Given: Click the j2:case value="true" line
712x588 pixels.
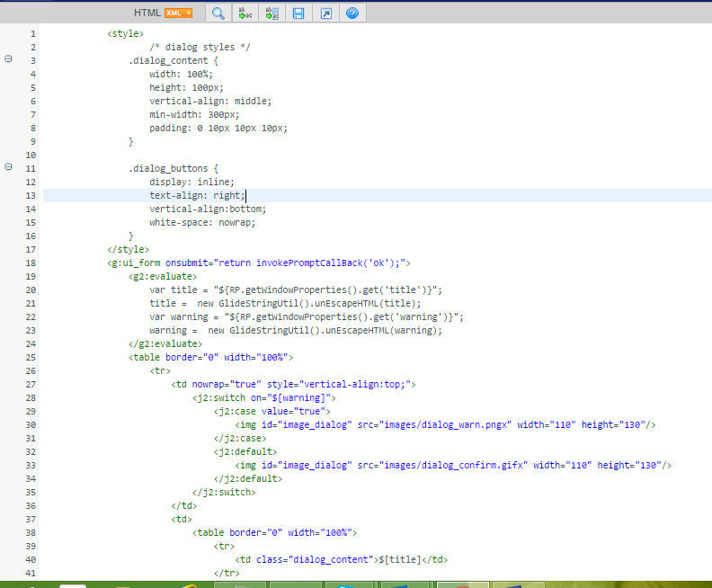Looking at the screenshot, I should pyautogui.click(x=272, y=412).
